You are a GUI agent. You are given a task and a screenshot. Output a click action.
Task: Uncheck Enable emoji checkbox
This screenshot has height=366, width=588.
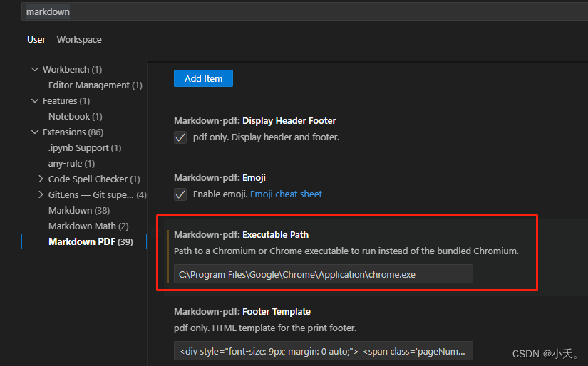(x=180, y=194)
